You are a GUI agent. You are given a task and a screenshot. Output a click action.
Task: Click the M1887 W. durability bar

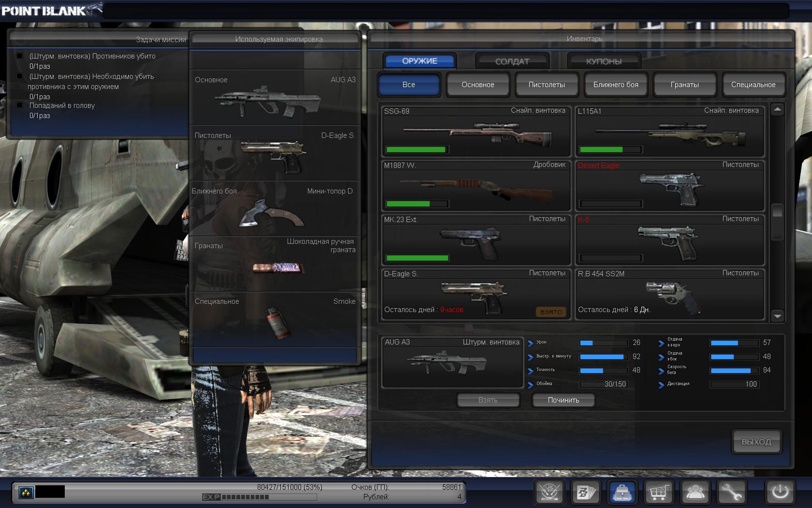(418, 204)
